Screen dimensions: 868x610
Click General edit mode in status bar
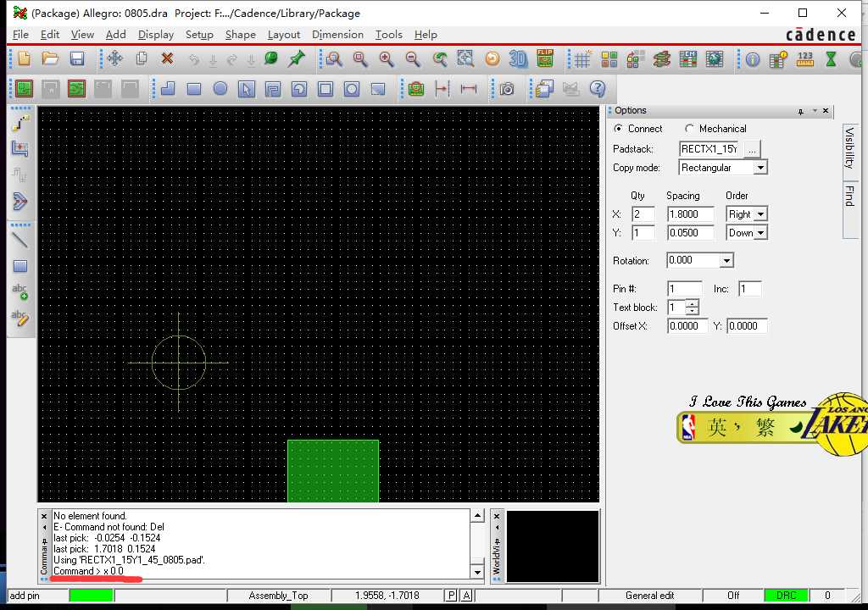[650, 596]
